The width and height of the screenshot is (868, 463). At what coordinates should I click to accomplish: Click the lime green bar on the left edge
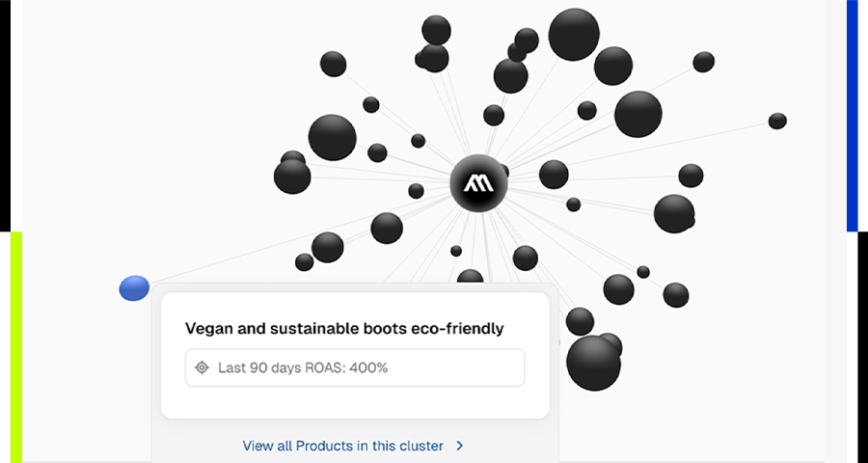coord(15,347)
